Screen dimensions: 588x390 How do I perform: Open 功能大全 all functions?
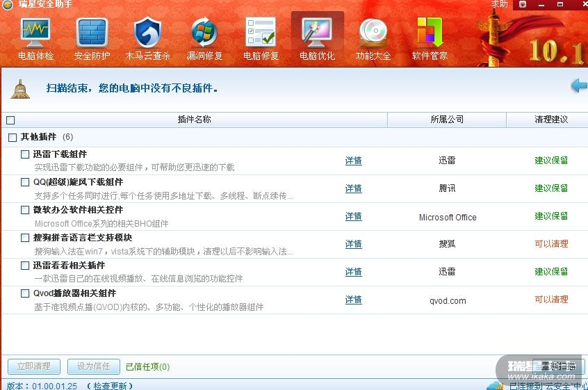(x=373, y=39)
